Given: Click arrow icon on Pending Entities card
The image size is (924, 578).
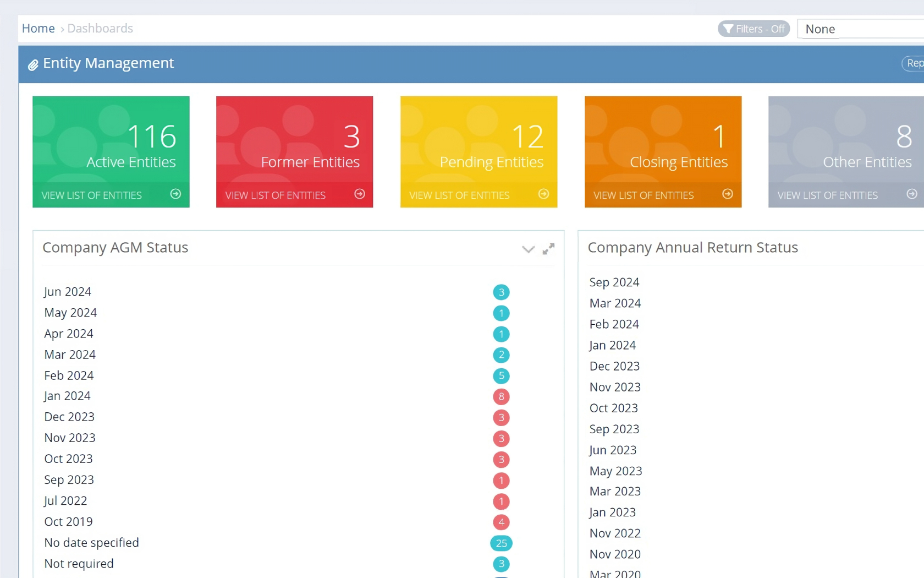Looking at the screenshot, I should click(x=543, y=194).
